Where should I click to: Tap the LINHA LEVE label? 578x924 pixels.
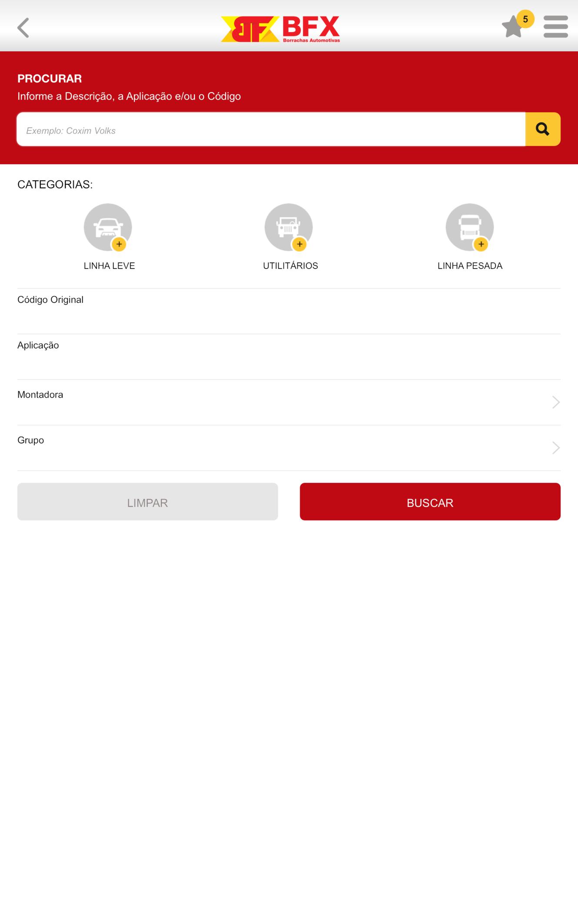(x=109, y=266)
